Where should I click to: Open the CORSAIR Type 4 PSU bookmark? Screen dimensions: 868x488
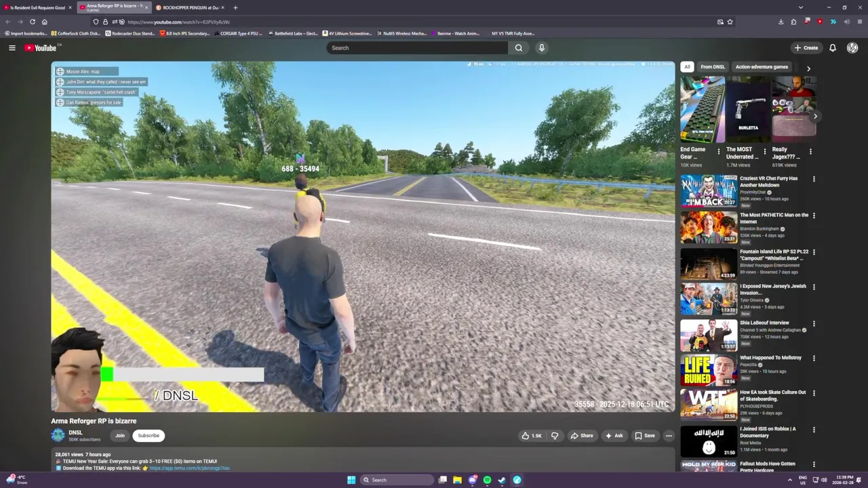pyautogui.click(x=238, y=33)
